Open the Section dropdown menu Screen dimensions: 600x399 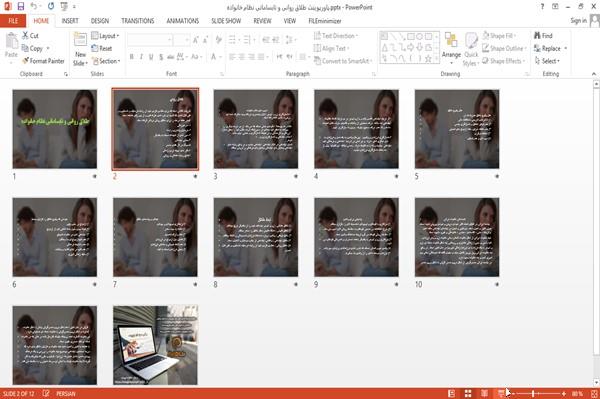coord(106,61)
